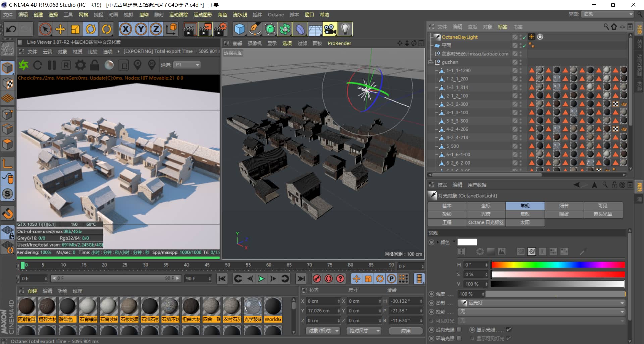The width and height of the screenshot is (644, 344).
Task: Select HSV color mode button
Action: coord(531,252)
